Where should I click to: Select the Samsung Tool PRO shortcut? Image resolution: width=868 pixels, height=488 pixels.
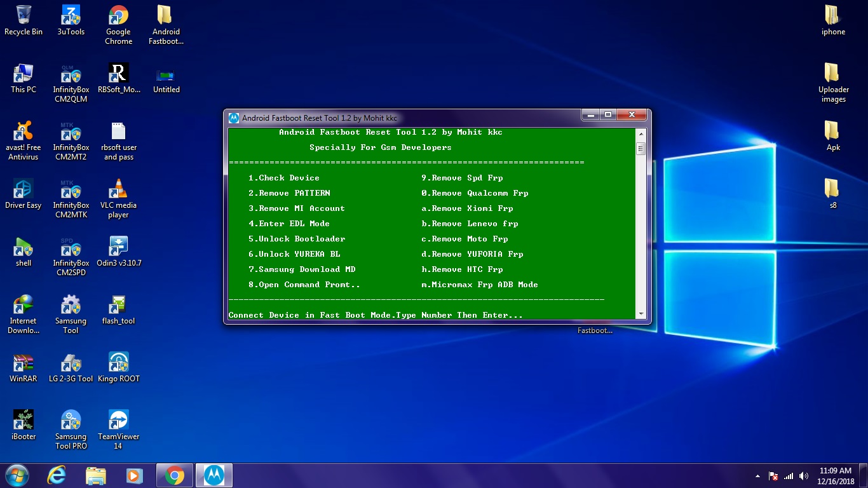pyautogui.click(x=71, y=430)
